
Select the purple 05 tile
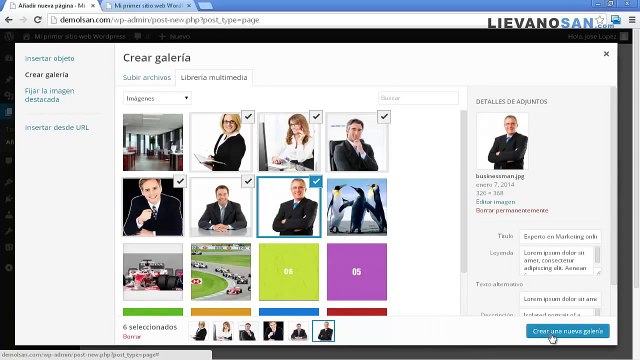tap(357, 272)
